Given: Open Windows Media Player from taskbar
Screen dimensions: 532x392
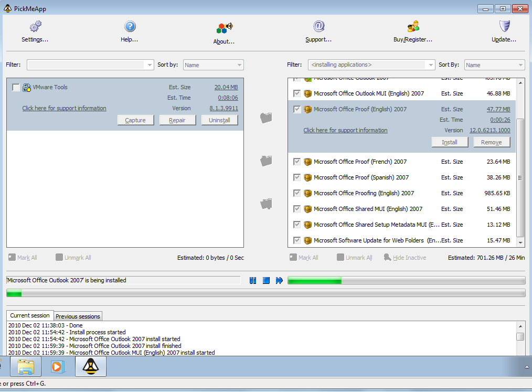Looking at the screenshot, I should click(x=58, y=367).
